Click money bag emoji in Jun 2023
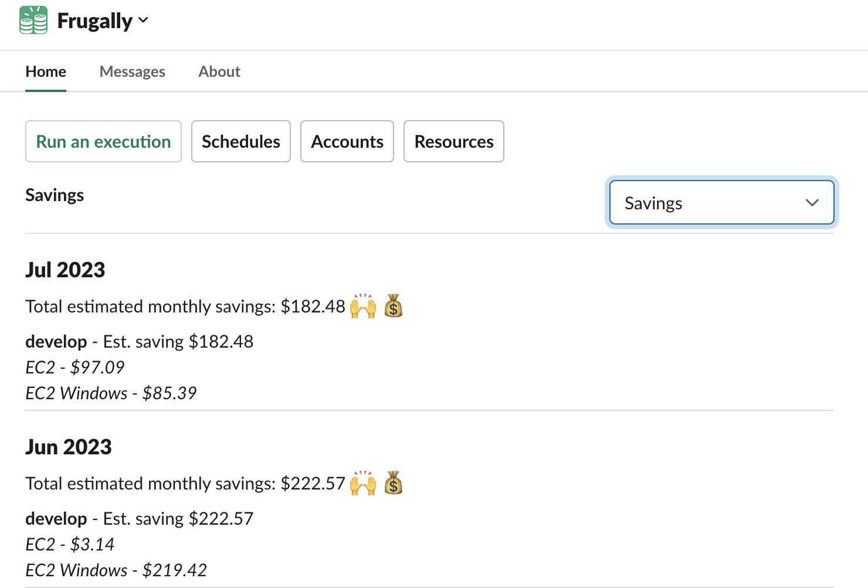 pyautogui.click(x=394, y=483)
